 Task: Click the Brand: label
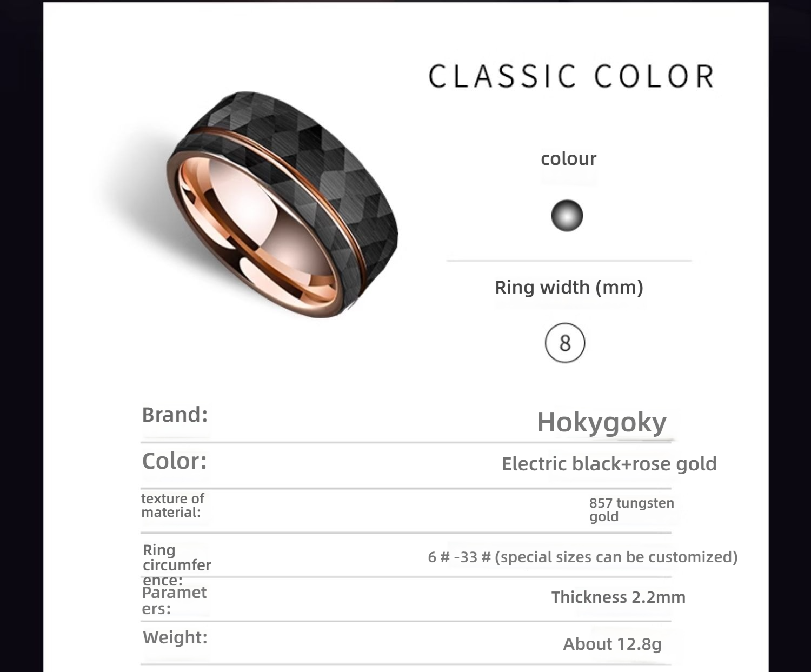[175, 415]
